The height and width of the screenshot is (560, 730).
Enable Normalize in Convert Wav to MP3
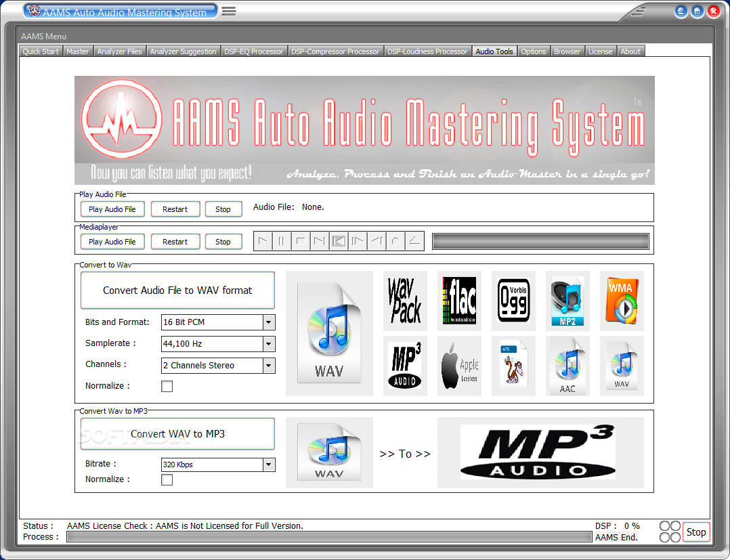(167, 479)
